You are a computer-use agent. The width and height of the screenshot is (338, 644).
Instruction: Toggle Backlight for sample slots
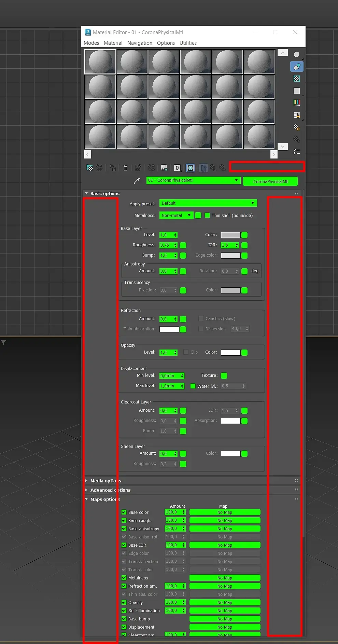coord(297,67)
